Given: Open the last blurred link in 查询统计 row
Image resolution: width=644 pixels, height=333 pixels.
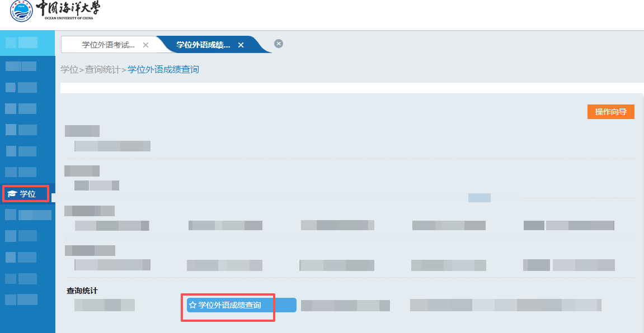Looking at the screenshot, I should pyautogui.click(x=506, y=305).
